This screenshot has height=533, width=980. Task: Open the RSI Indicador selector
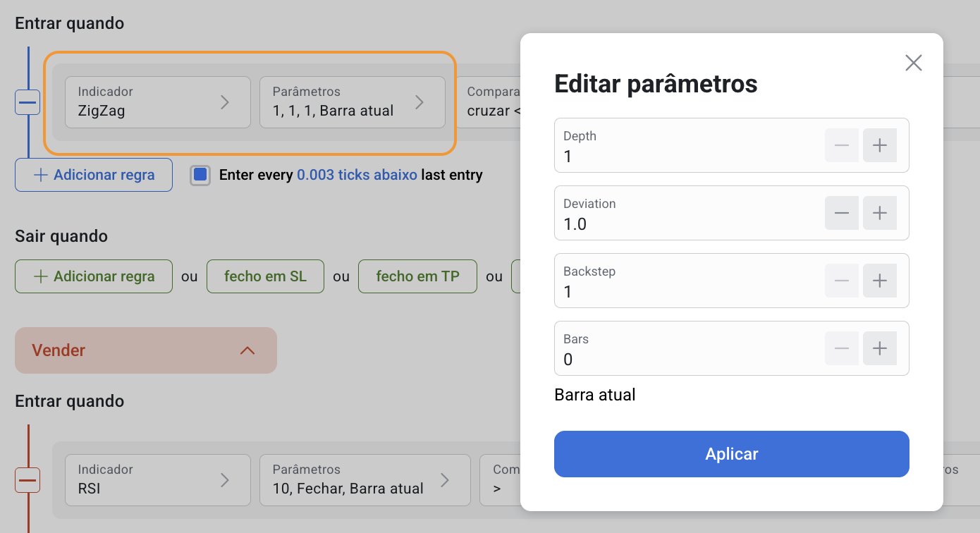[158, 480]
